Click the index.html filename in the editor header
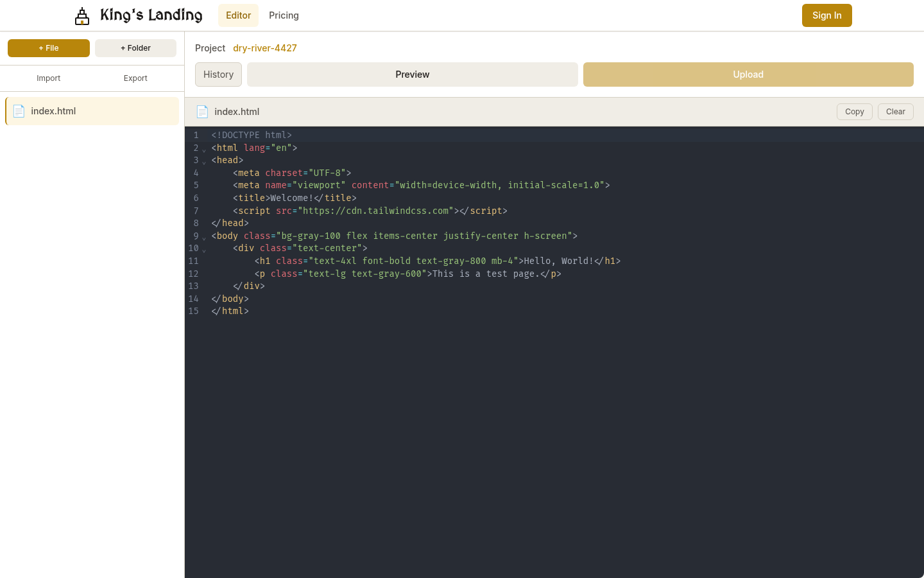 [x=237, y=112]
